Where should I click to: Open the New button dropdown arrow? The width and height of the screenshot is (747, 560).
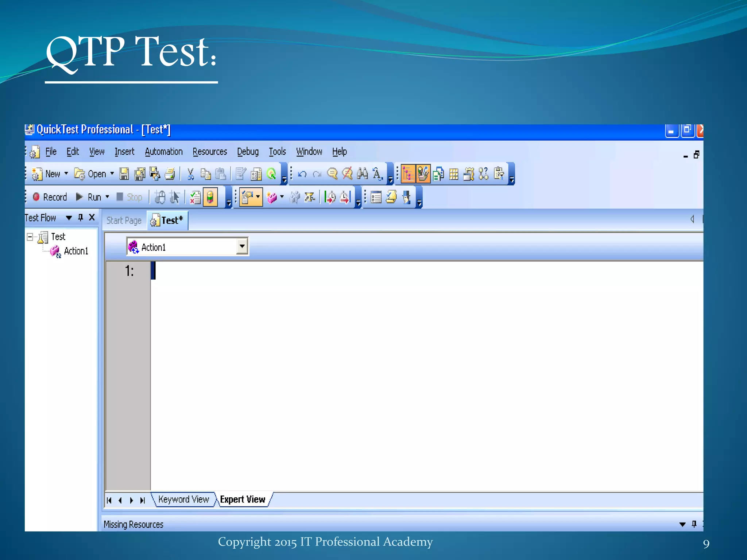(66, 174)
